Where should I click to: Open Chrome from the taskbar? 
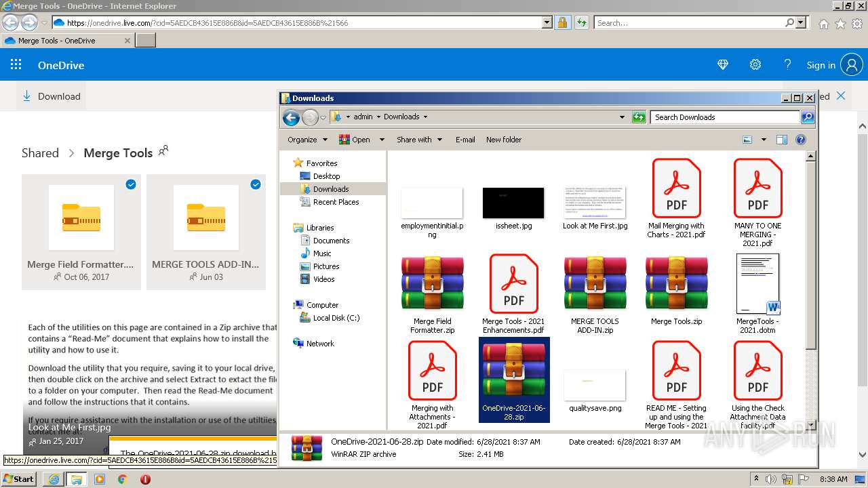[x=123, y=479]
